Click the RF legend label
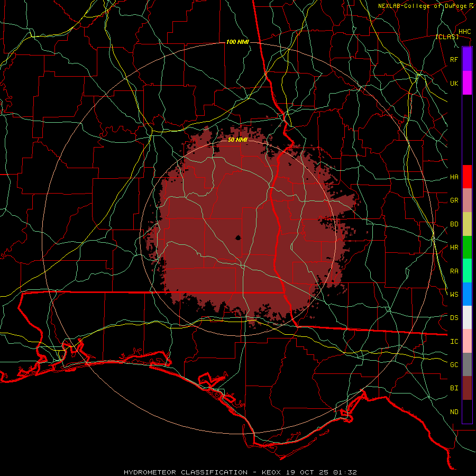This screenshot has height=476, width=476. click(454, 59)
